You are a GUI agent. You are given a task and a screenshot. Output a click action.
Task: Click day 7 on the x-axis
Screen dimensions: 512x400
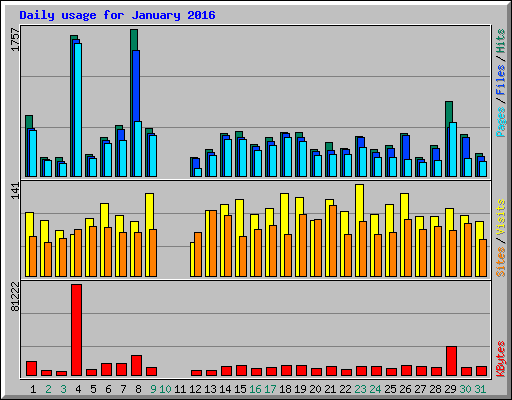123,389
